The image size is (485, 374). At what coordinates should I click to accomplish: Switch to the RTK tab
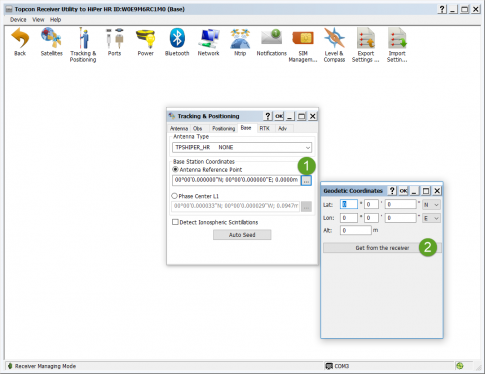(264, 128)
